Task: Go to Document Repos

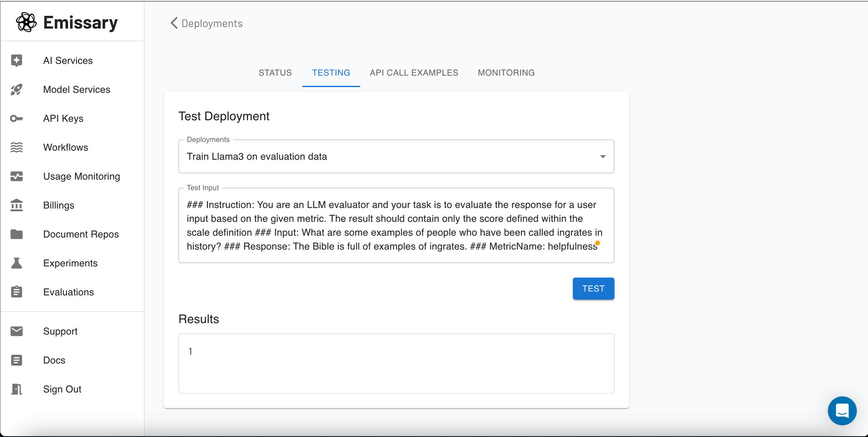Action: click(x=72, y=234)
